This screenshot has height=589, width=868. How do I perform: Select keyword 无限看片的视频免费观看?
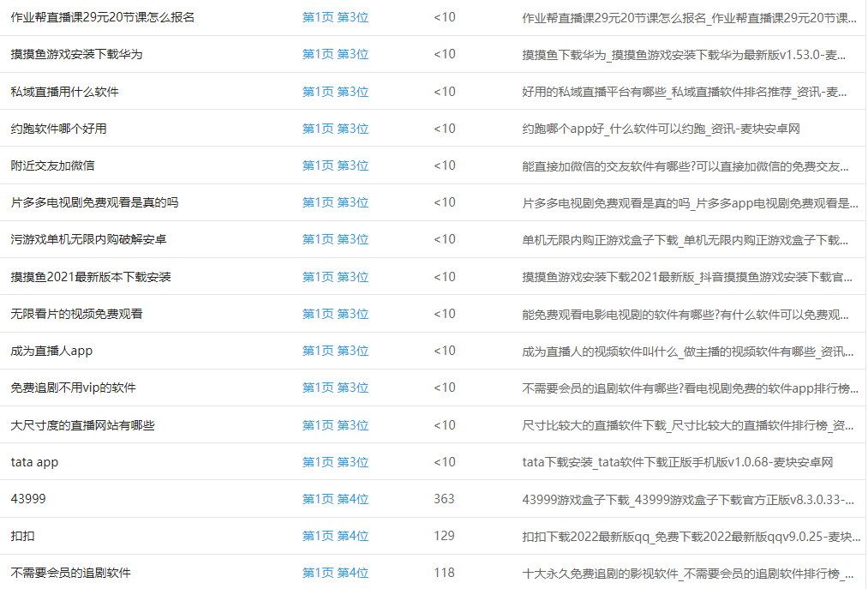tap(76, 314)
